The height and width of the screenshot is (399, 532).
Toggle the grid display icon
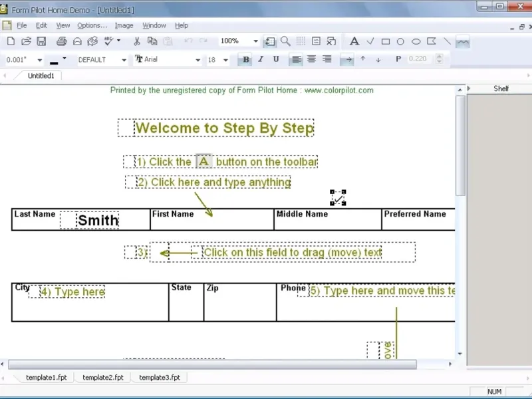[x=301, y=41]
